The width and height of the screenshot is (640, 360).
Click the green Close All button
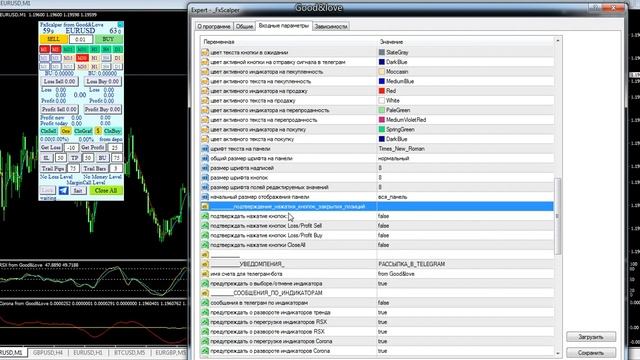click(x=106, y=191)
